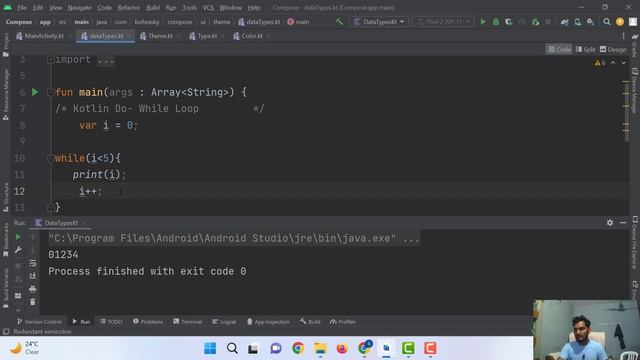Open the File menu

pyautogui.click(x=22, y=8)
